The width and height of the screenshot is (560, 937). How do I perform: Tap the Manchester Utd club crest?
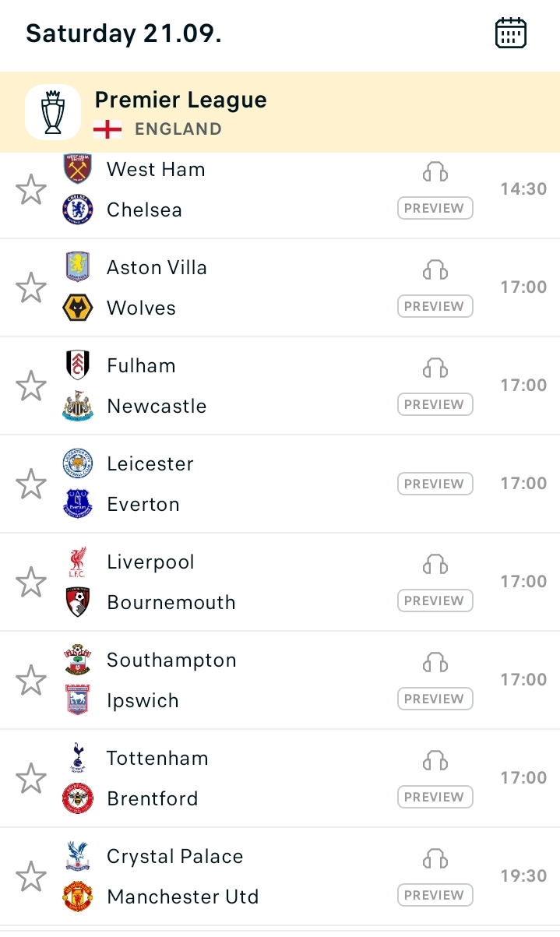coord(78,896)
